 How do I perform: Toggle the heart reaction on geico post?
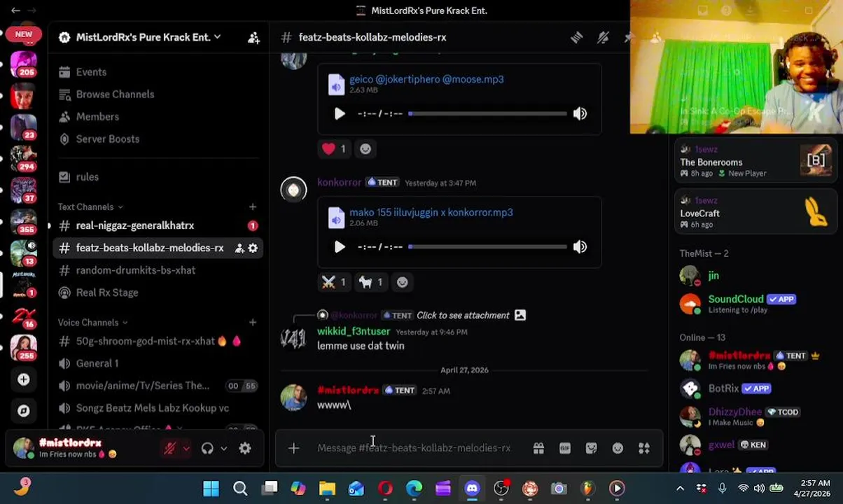[x=334, y=148]
